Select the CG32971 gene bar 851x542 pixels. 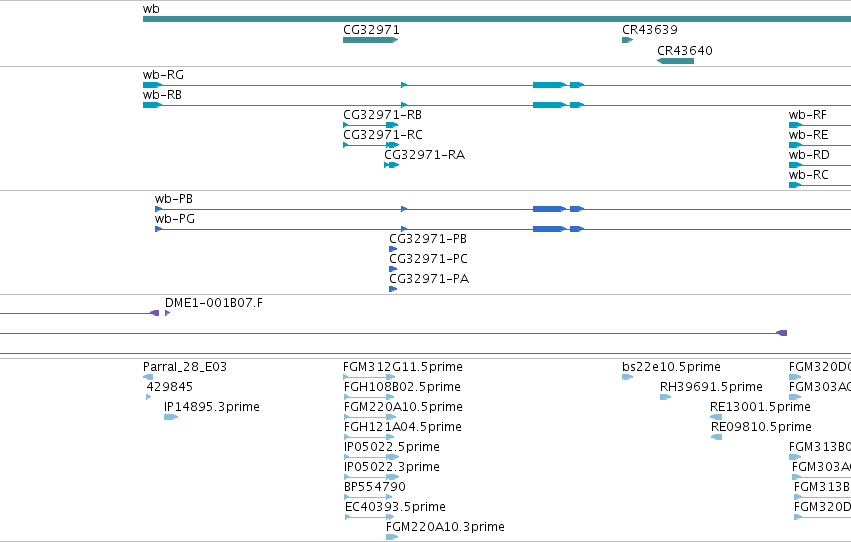pos(371,40)
